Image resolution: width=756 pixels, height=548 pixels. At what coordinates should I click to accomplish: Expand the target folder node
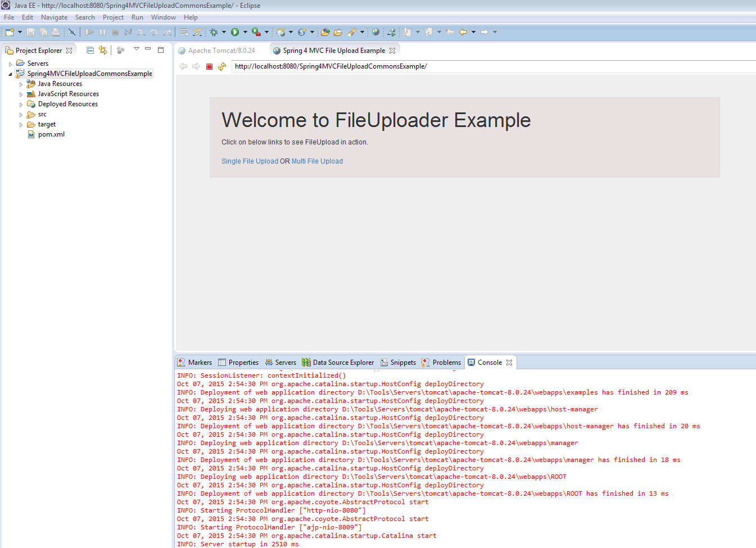pos(21,125)
